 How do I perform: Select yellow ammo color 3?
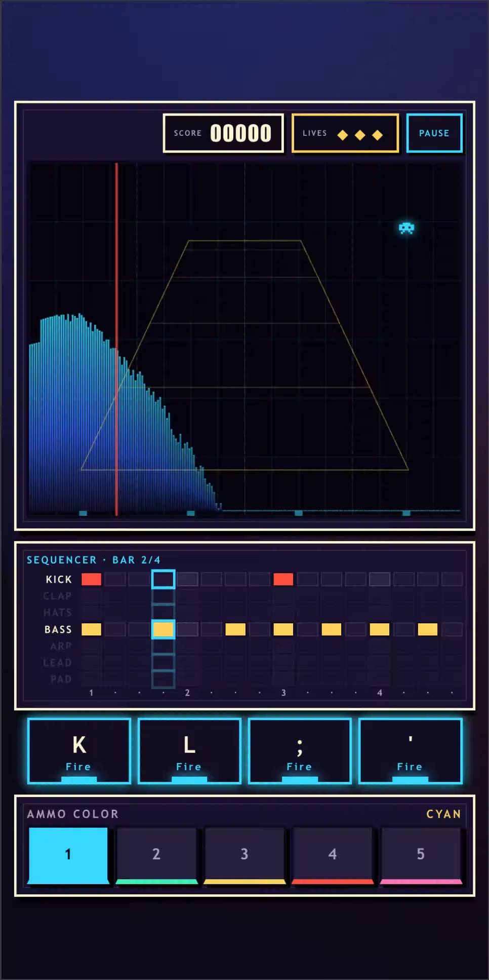244,855
